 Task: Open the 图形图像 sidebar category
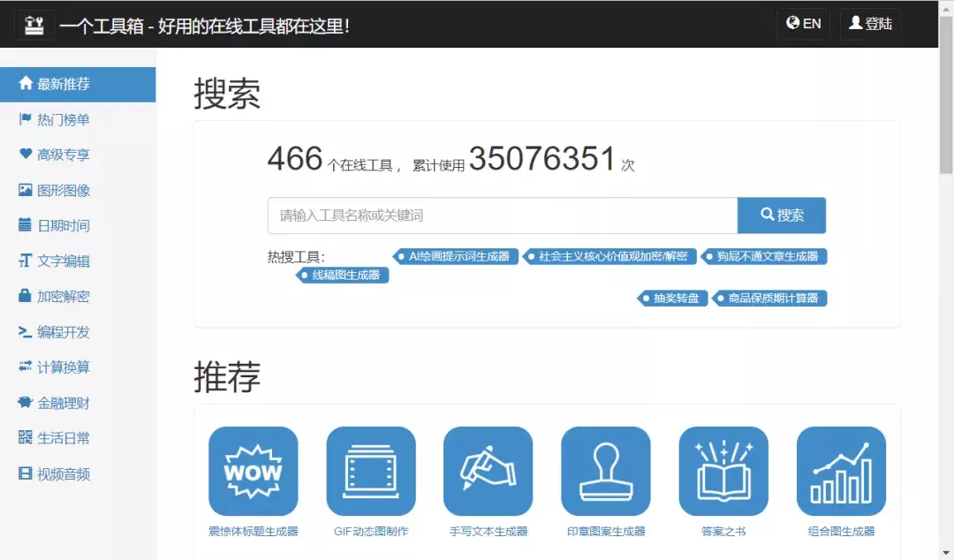63,190
